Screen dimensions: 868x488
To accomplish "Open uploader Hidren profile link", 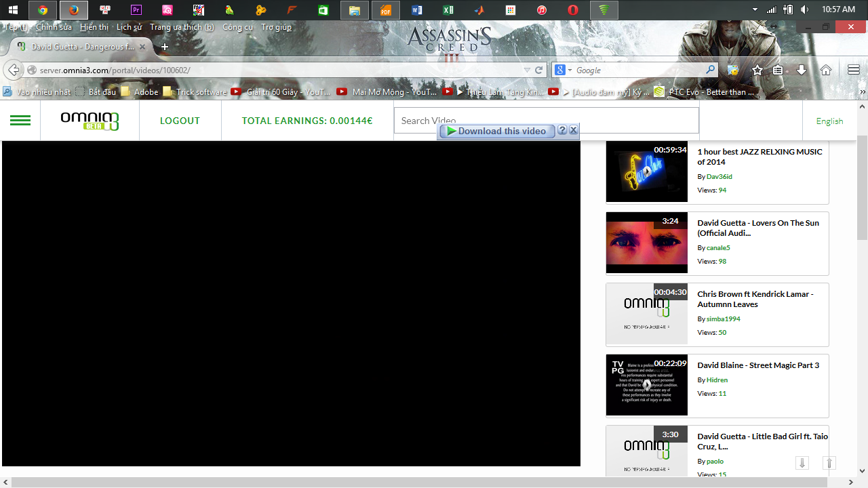I will point(717,380).
